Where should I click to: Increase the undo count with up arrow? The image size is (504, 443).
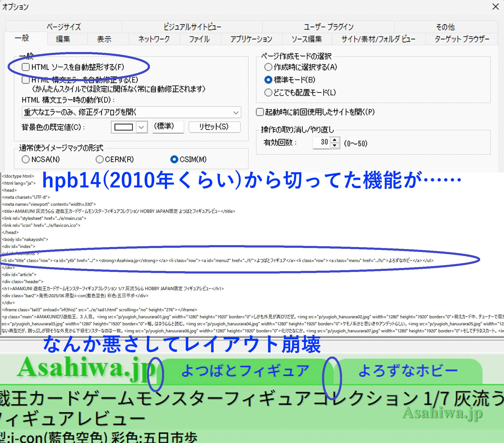click(335, 140)
